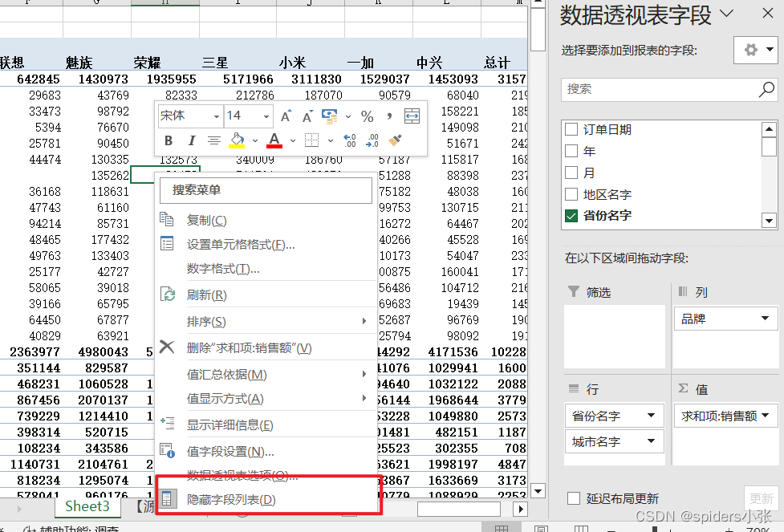Apply yellow fill color bucket
Screen dimensions: 784x532
tap(238, 140)
